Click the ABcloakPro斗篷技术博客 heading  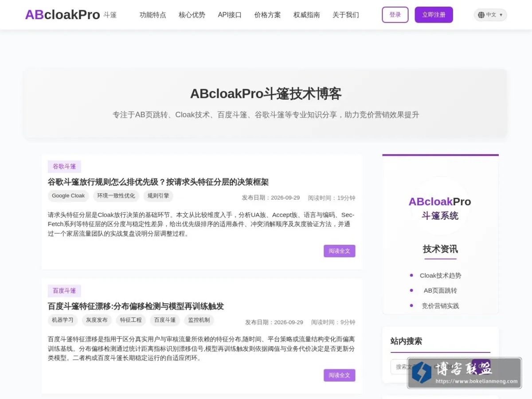click(266, 94)
